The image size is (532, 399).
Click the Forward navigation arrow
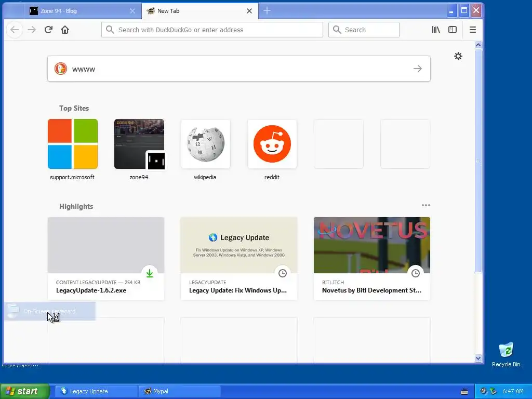32,30
